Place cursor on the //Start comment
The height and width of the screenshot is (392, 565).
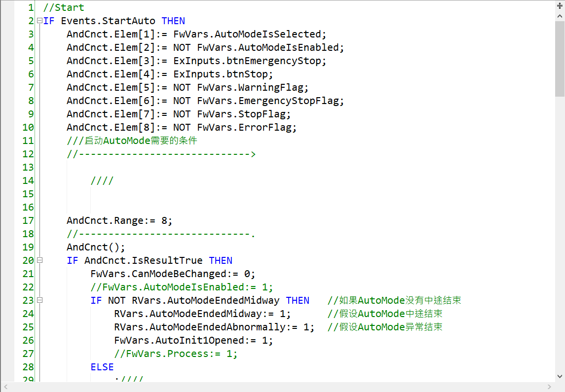coord(64,8)
